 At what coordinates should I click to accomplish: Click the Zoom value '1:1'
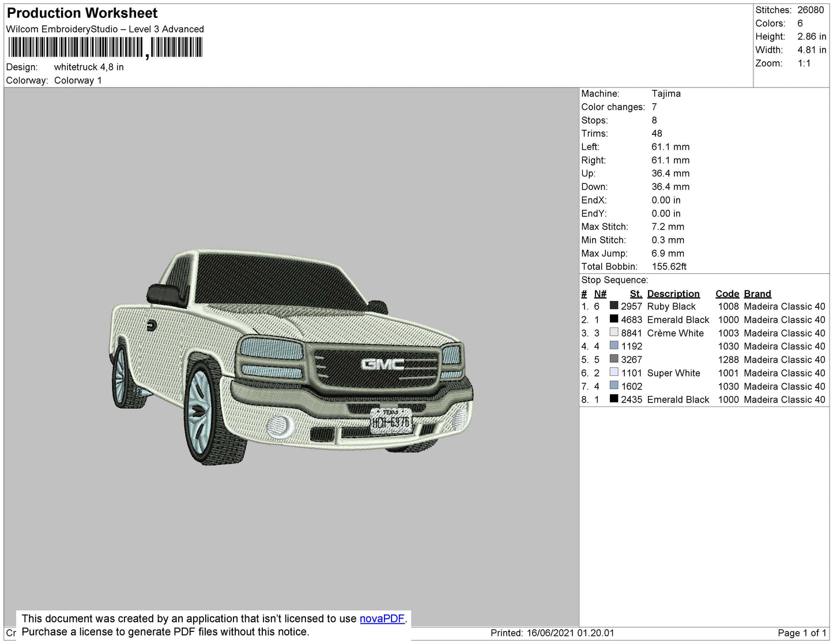coord(804,63)
